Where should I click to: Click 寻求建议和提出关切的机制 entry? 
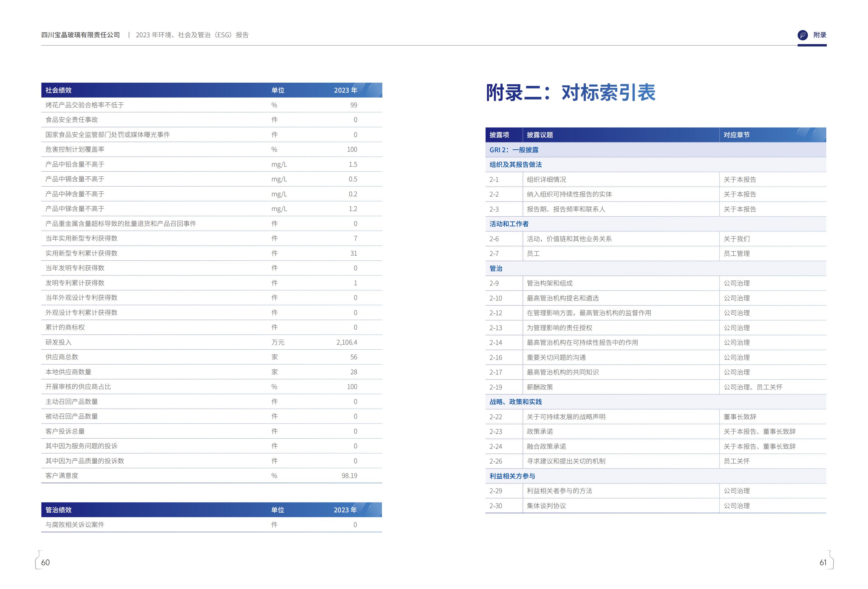[566, 461]
